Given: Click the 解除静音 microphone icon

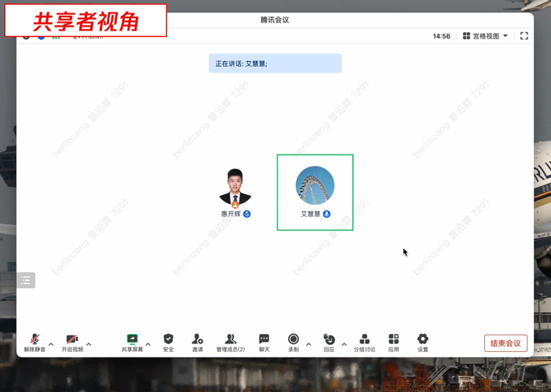Looking at the screenshot, I should [35, 339].
